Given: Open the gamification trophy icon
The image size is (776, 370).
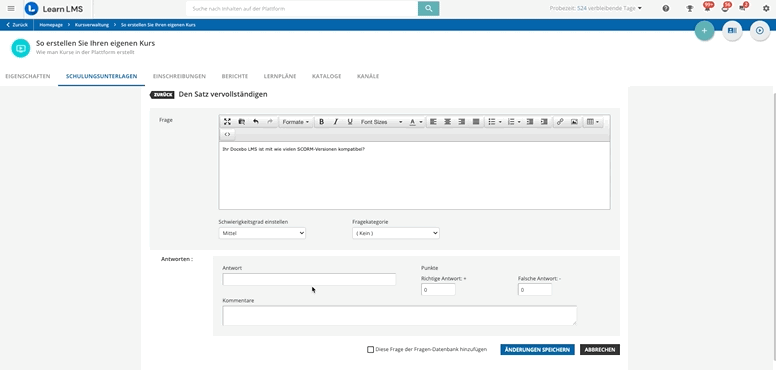Looking at the screenshot, I should click(690, 8).
